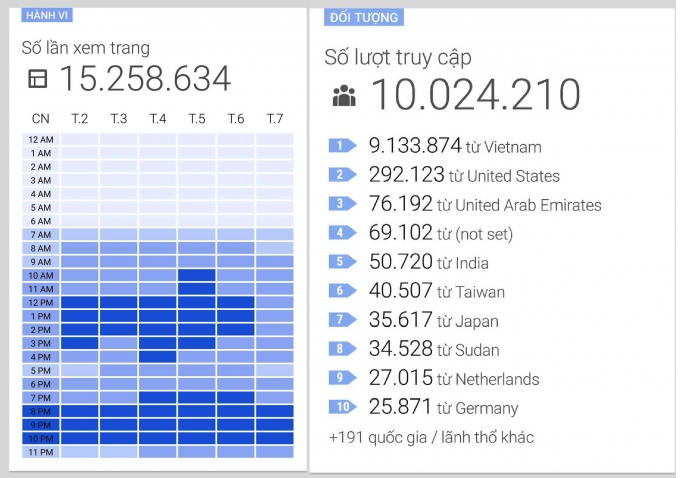Viewport: 680px width, 478px height.
Task: Click the rank 8 badge beside Sudan
Action: click(x=342, y=349)
